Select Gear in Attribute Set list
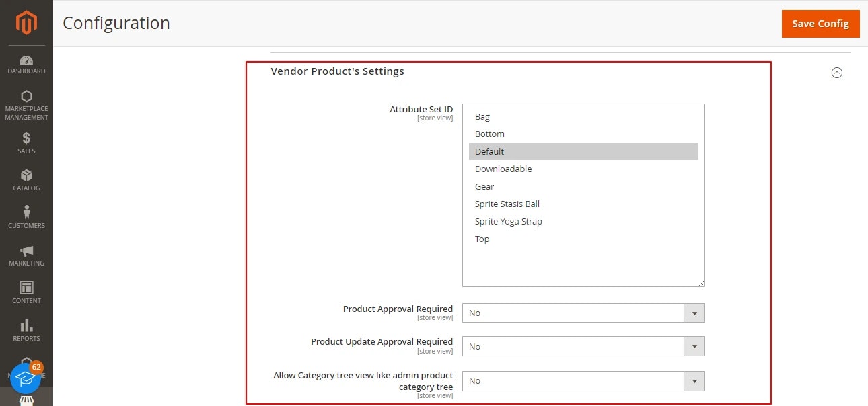This screenshot has width=868, height=406. pyautogui.click(x=583, y=186)
